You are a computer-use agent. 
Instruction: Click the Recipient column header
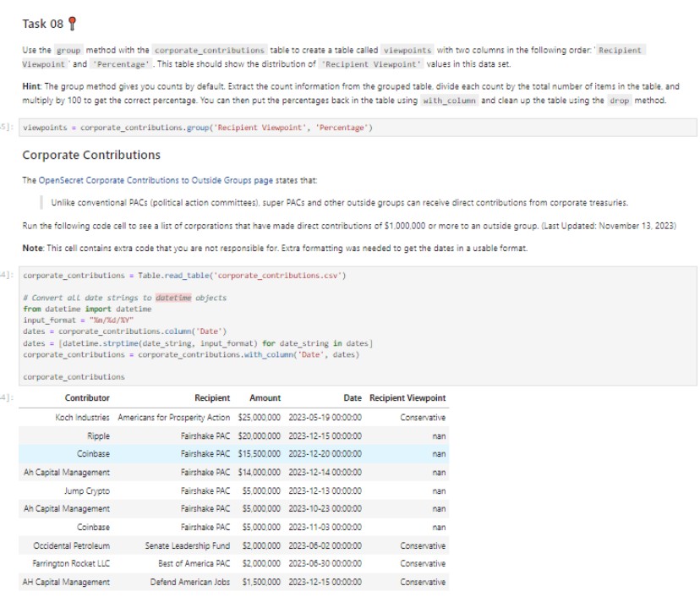pyautogui.click(x=212, y=397)
